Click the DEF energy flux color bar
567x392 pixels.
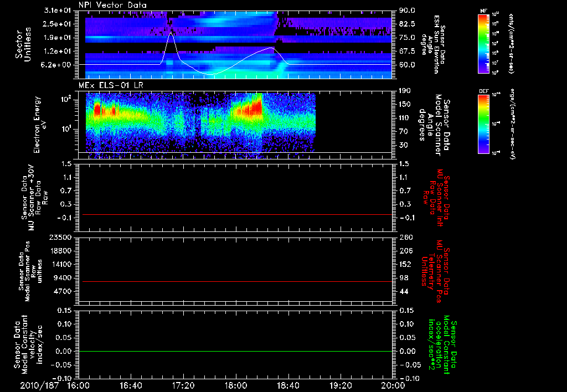tap(484, 123)
